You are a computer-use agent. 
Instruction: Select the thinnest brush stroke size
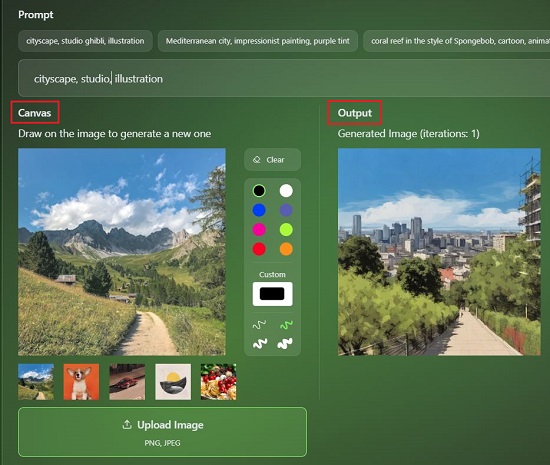259,325
